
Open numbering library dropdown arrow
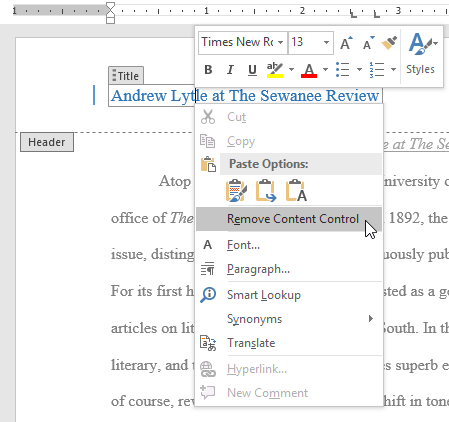click(x=393, y=70)
